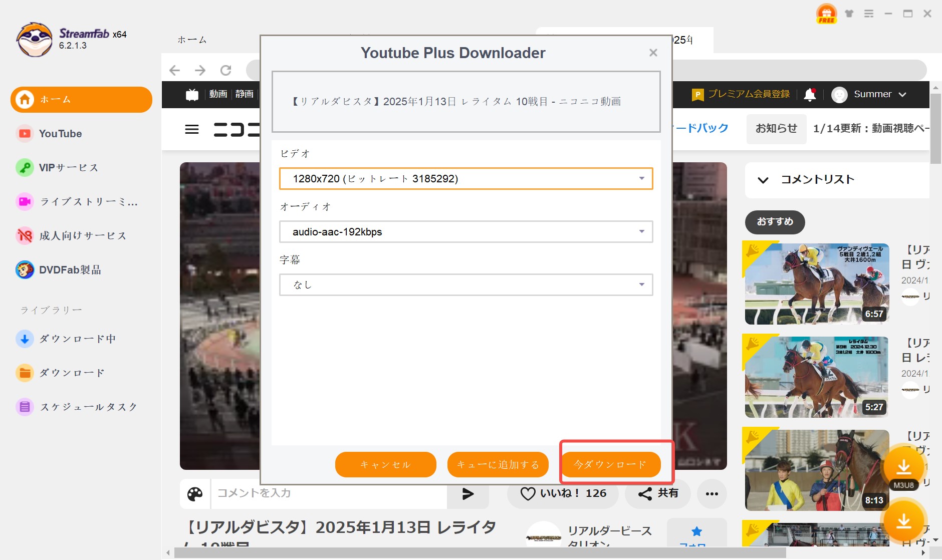Collapse the コメントリスト expander
The height and width of the screenshot is (560, 942).
point(763,180)
